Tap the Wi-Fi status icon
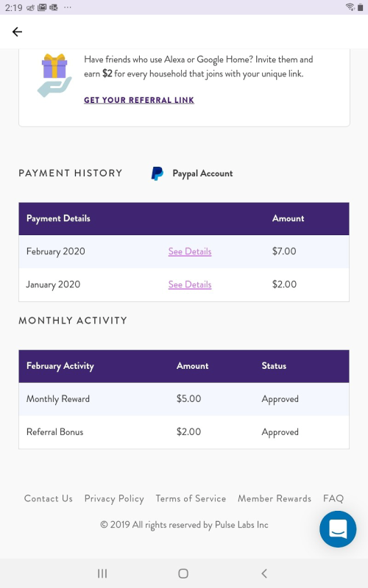Viewport: 368px width, 588px height. coord(350,7)
